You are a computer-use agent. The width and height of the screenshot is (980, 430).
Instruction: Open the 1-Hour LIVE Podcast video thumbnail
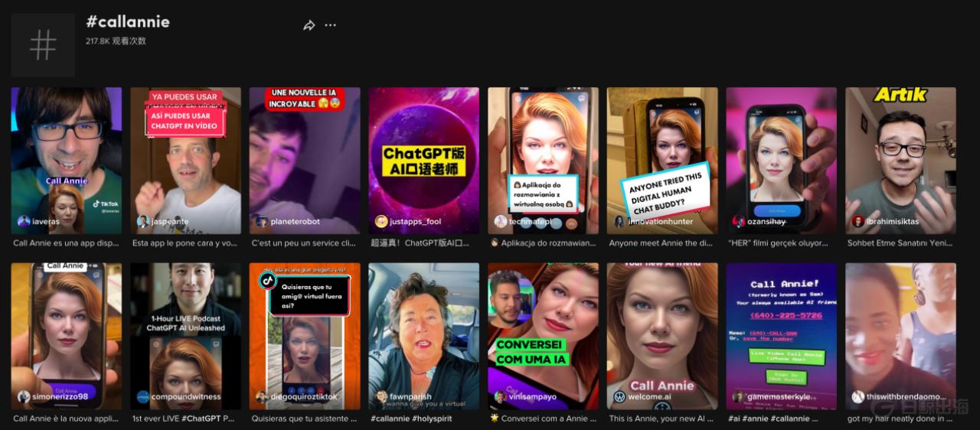[185, 337]
